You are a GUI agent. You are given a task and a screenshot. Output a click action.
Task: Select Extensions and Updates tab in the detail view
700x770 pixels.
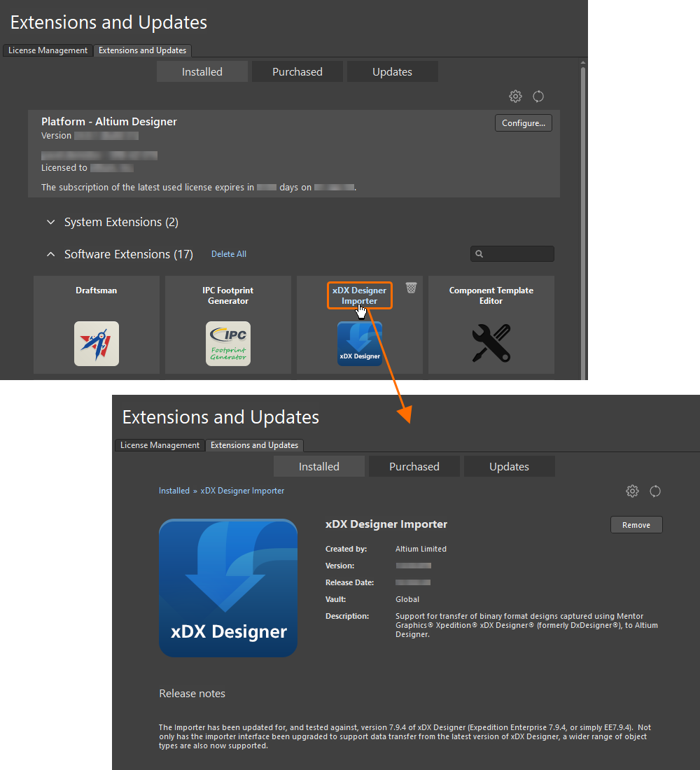[255, 445]
